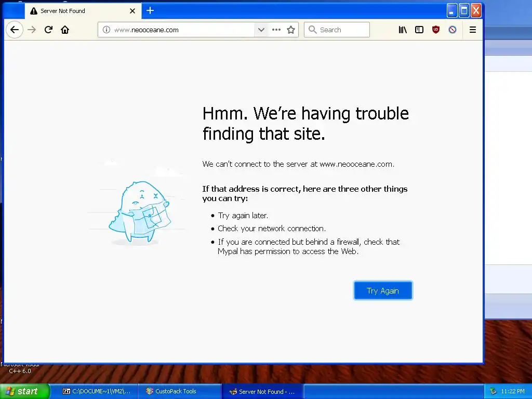Focus the Search input field
Image resolution: width=532 pixels, height=399 pixels.
tap(337, 30)
